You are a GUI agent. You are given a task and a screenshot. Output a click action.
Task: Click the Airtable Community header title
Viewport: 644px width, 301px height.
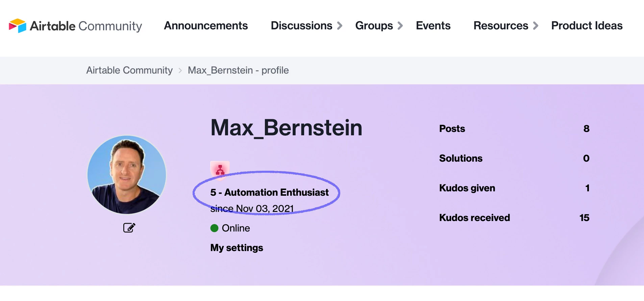[x=86, y=26]
